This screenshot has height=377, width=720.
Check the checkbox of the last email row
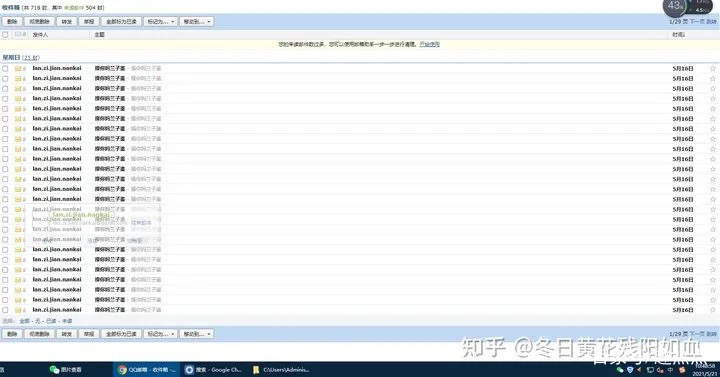(x=5, y=310)
